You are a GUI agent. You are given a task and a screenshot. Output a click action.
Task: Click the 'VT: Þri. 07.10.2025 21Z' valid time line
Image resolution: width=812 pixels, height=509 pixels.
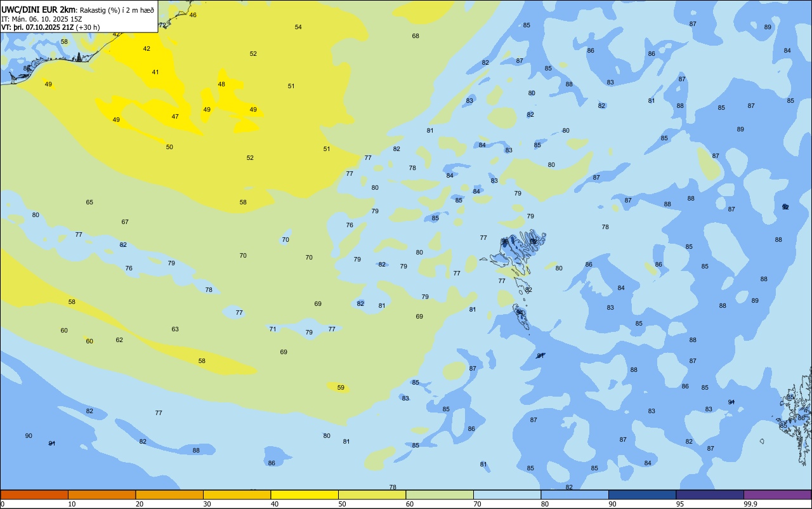[x=37, y=27]
